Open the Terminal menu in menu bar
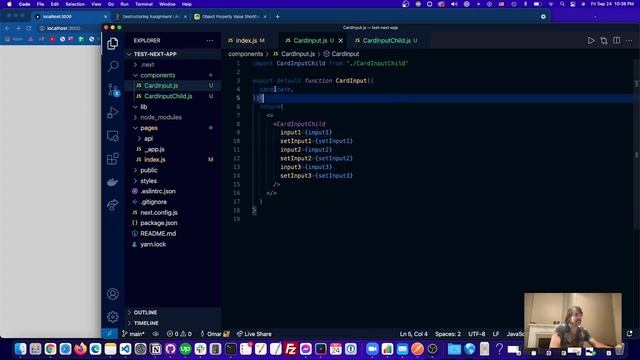The width and height of the screenshot is (640, 360). click(x=144, y=4)
